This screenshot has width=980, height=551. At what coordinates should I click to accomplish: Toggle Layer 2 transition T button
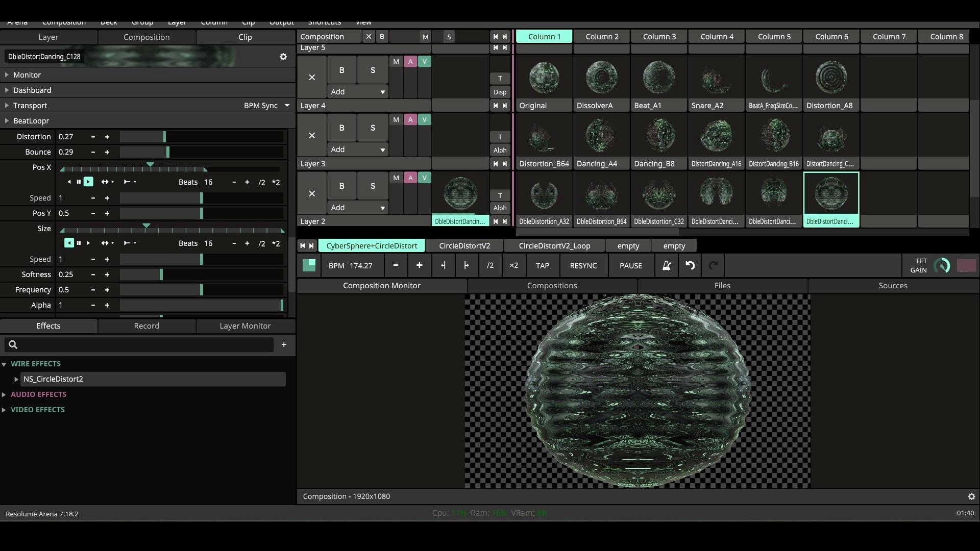pyautogui.click(x=500, y=195)
